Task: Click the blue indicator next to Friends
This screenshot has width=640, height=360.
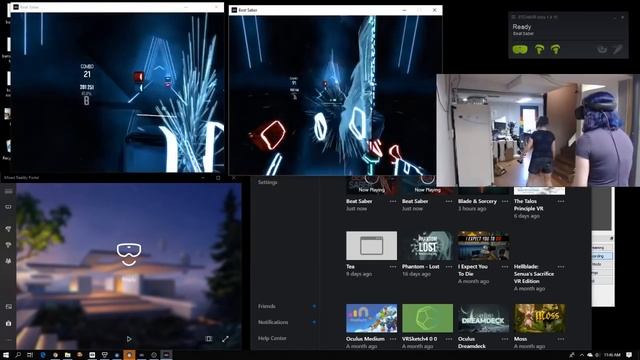Action: [x=314, y=306]
